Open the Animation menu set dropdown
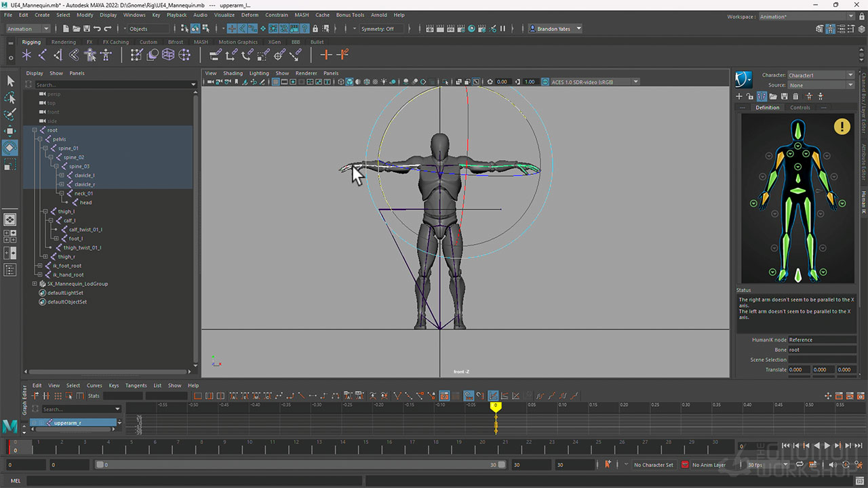 (28, 28)
